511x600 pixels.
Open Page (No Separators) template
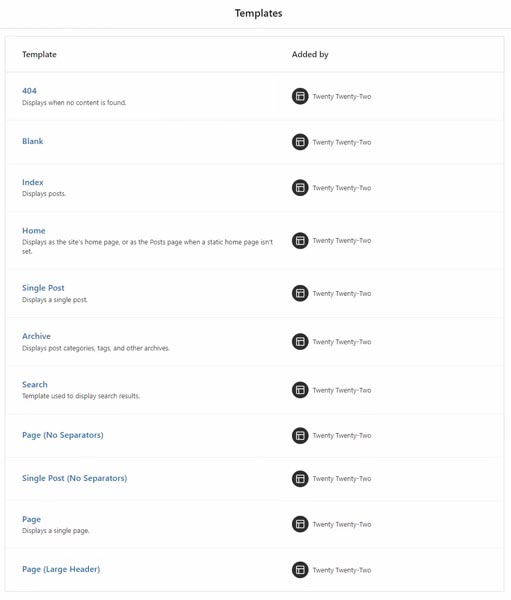pos(63,435)
